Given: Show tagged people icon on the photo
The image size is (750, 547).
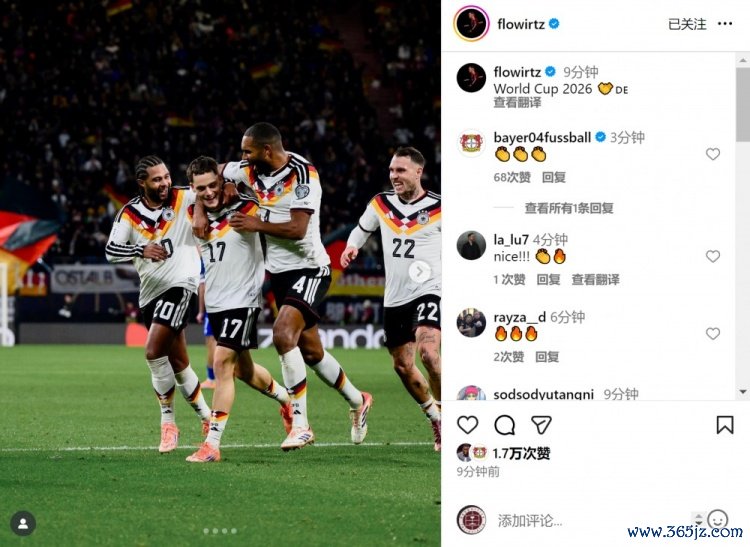Looking at the screenshot, I should [23, 524].
